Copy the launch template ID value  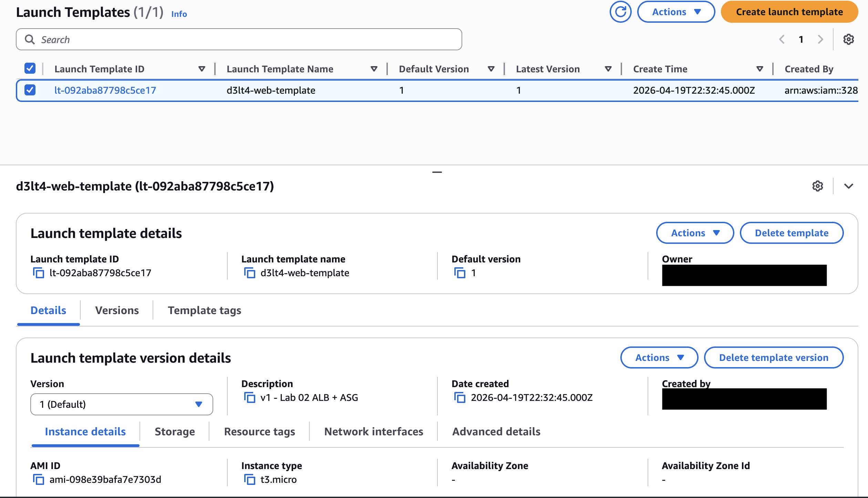click(38, 273)
